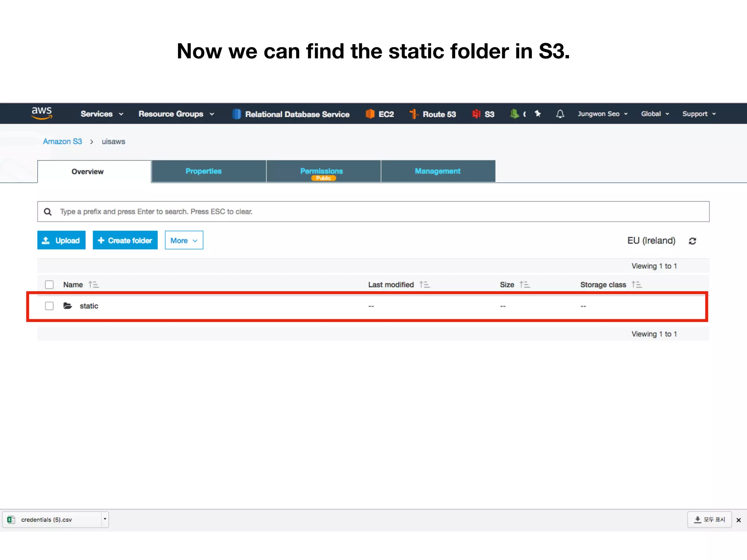Go to the Amazon S3 breadcrumb
The width and height of the screenshot is (747, 560).
(62, 141)
